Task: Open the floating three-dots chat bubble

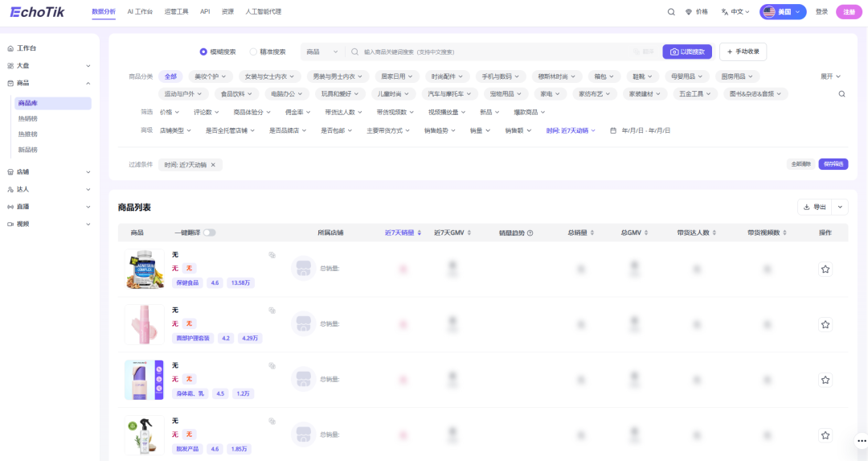Action: pyautogui.click(x=862, y=441)
